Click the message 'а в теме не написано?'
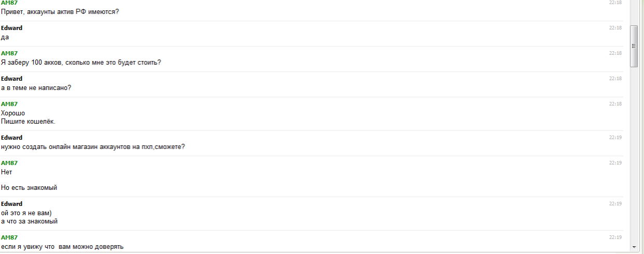 point(36,87)
